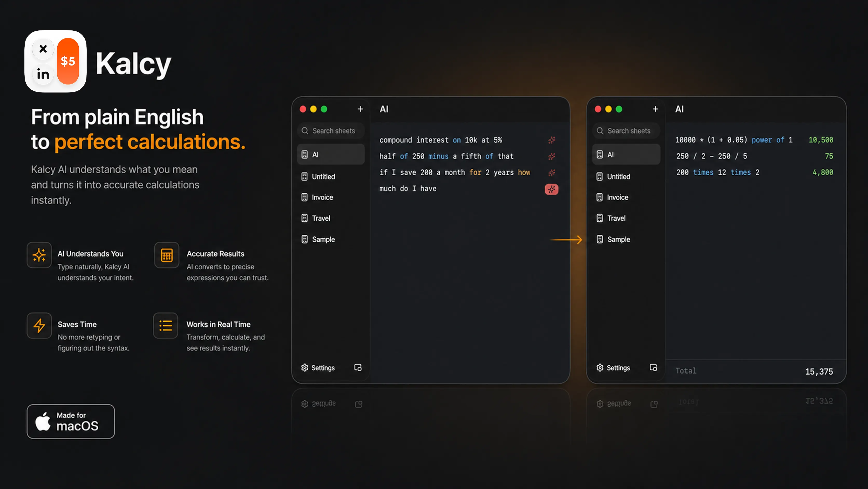
Task: Click the Kalcy app icon logo
Action: [x=56, y=61]
